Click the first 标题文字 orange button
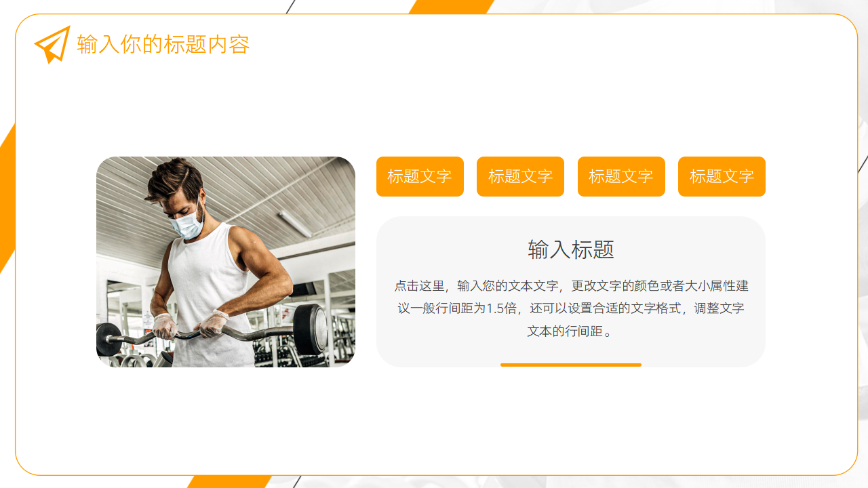Viewport: 868px width, 488px height. [420, 177]
